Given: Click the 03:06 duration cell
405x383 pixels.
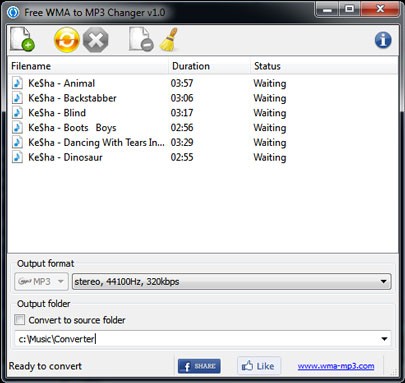Looking at the screenshot, I should pyautogui.click(x=182, y=98).
